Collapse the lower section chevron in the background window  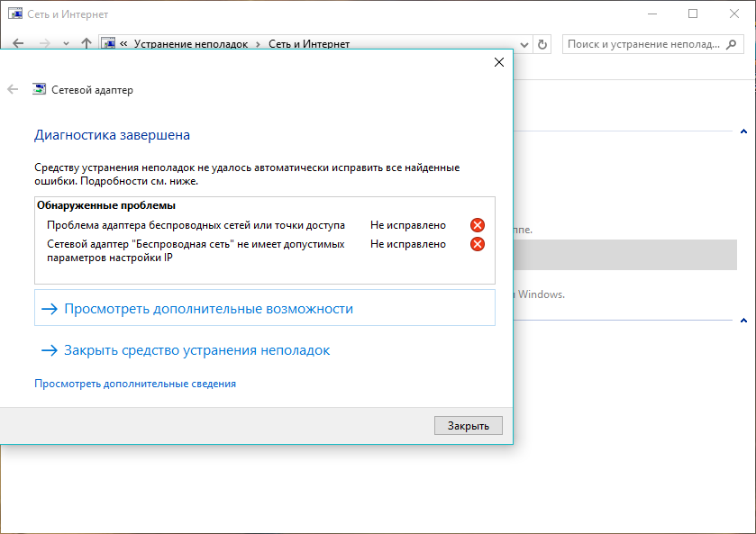point(743,320)
